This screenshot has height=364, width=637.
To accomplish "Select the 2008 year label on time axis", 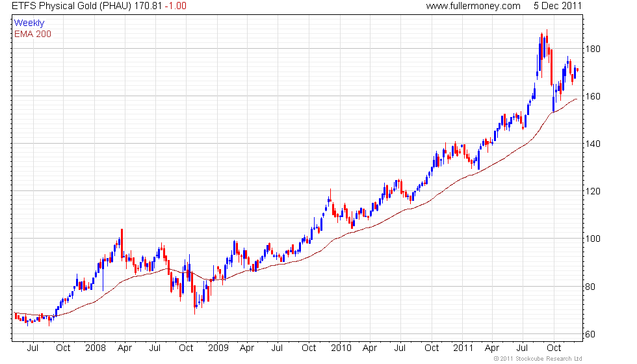I will pos(96,348).
